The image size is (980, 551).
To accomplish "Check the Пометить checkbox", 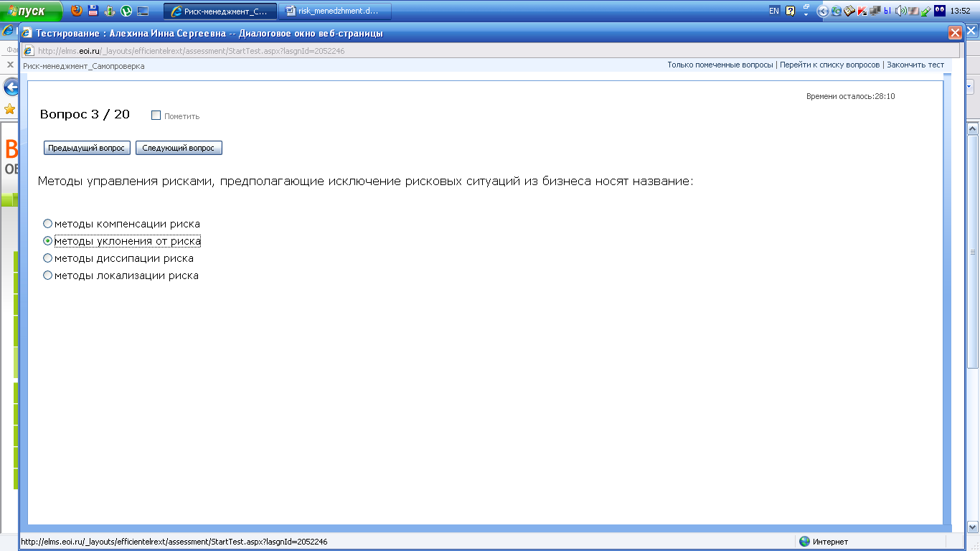I will click(x=156, y=116).
